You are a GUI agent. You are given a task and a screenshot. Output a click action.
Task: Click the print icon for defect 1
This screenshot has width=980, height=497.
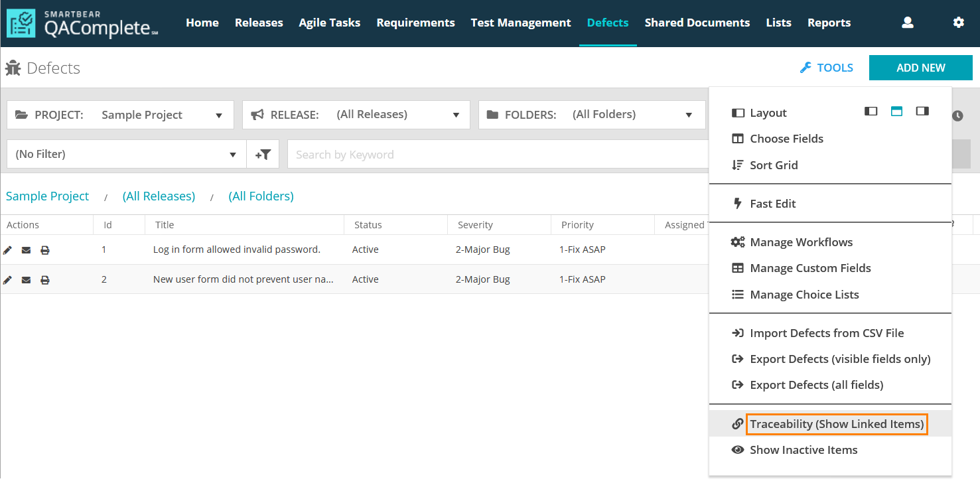(x=45, y=250)
